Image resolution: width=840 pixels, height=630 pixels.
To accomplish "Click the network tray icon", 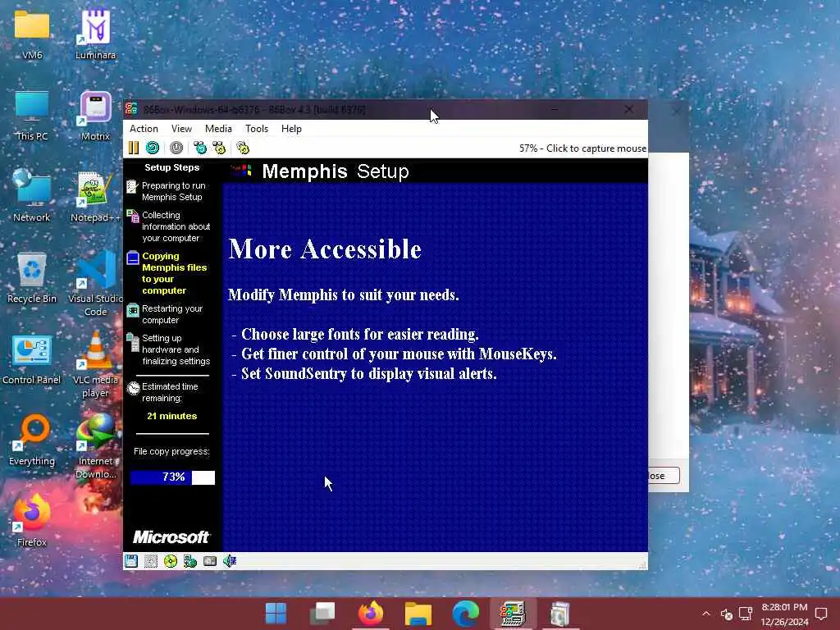I will click(745, 614).
